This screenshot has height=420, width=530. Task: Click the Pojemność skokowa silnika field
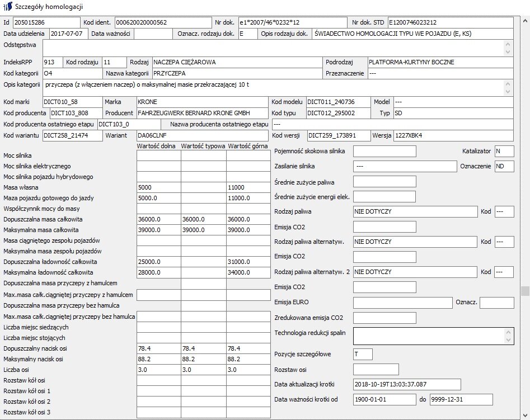tap(384, 151)
